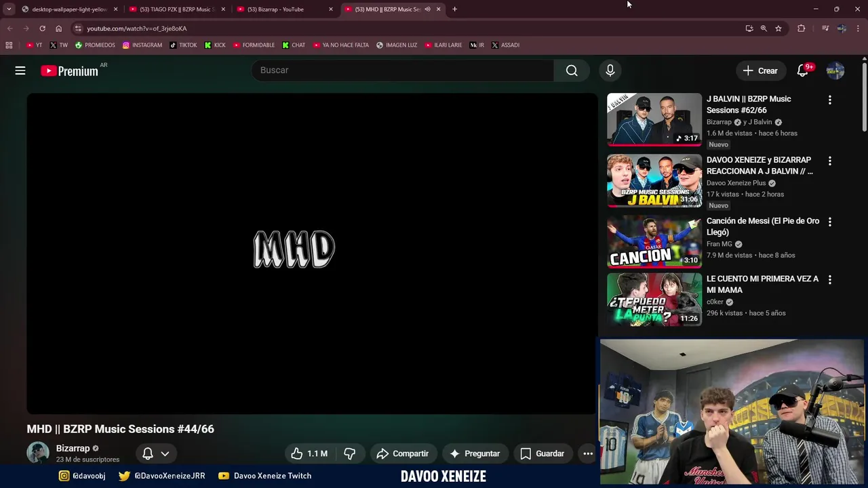Click the Compartir button

click(x=403, y=453)
